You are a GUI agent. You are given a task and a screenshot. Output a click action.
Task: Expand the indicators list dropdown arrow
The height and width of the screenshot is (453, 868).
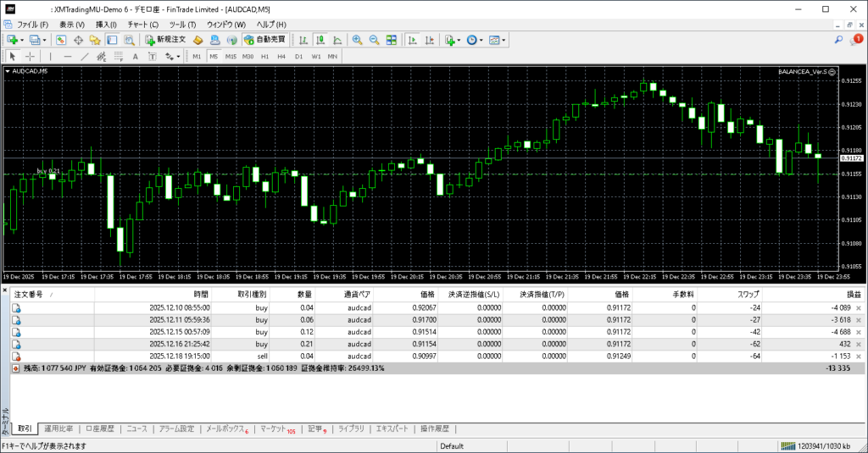pyautogui.click(x=459, y=40)
